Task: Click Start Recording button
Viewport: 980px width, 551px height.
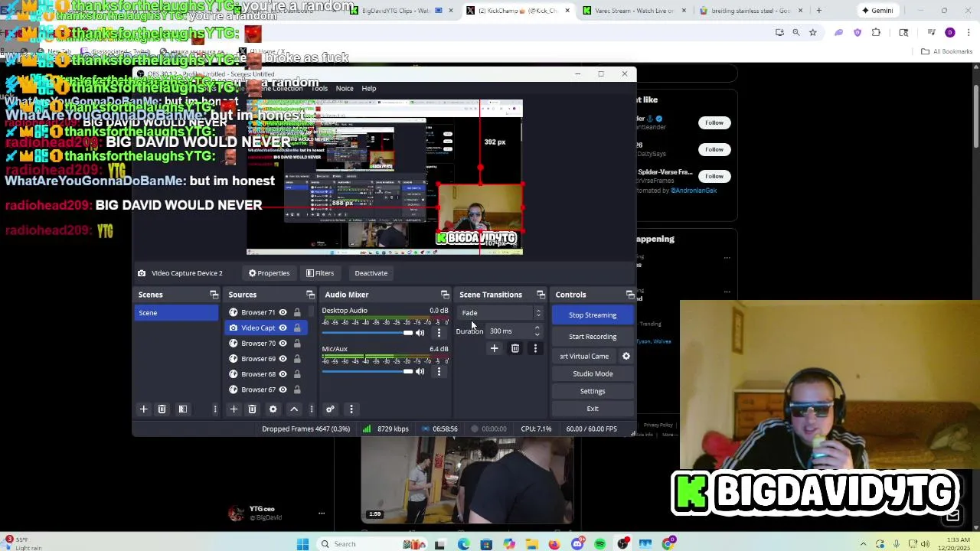Action: [x=593, y=337]
